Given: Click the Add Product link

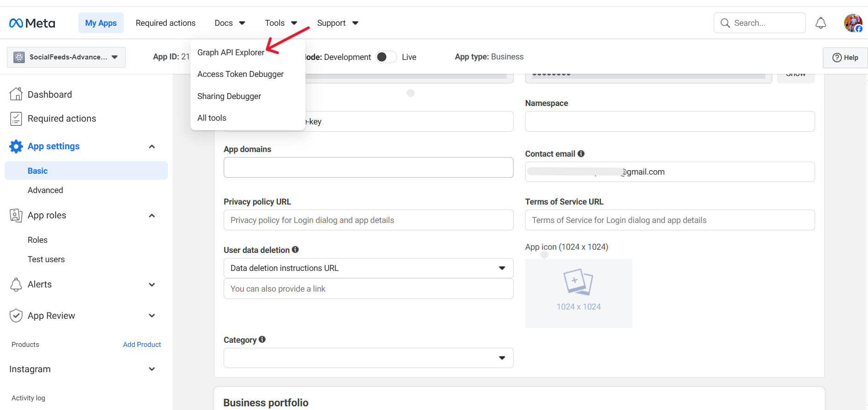Looking at the screenshot, I should pos(142,345).
